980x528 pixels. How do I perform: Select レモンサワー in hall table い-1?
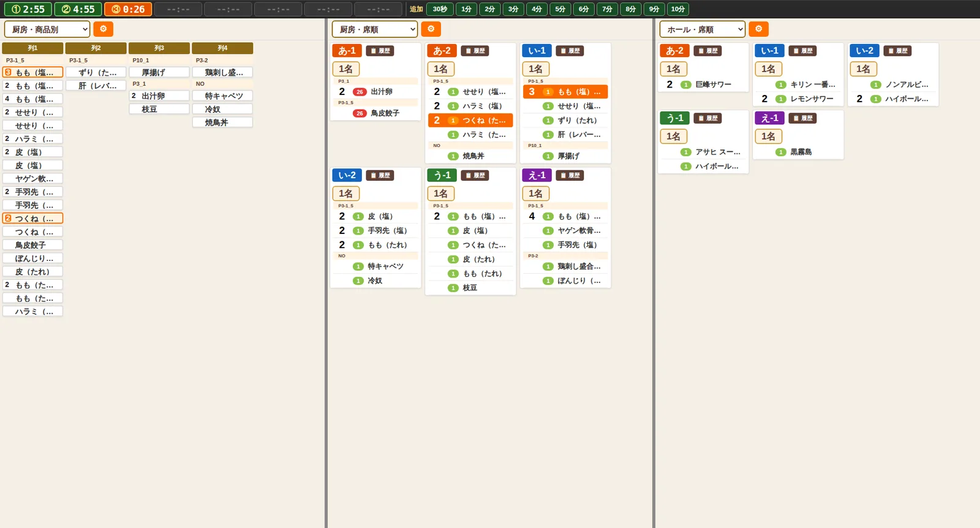(798, 99)
